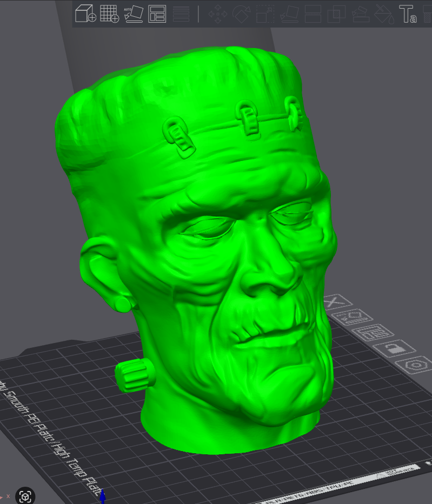Screen dimensions: 432x504
Task: Click the Add plate grid icon
Action: [109, 14]
